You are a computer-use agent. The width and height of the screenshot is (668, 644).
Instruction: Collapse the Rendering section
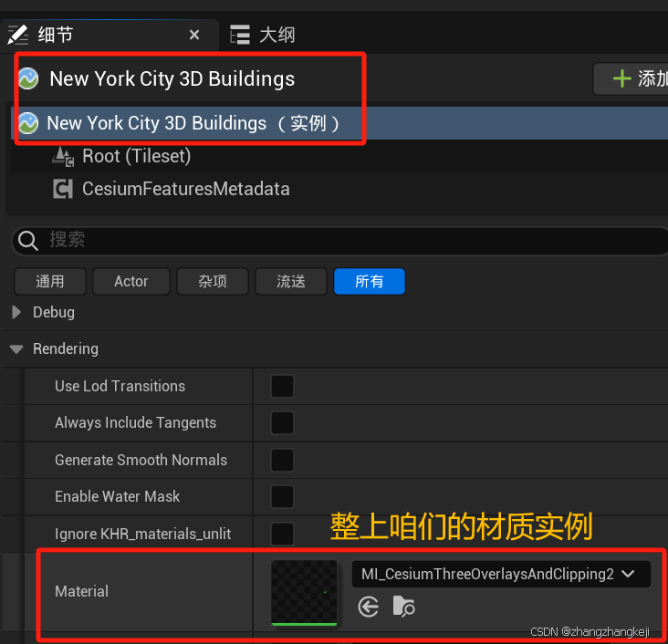16,349
